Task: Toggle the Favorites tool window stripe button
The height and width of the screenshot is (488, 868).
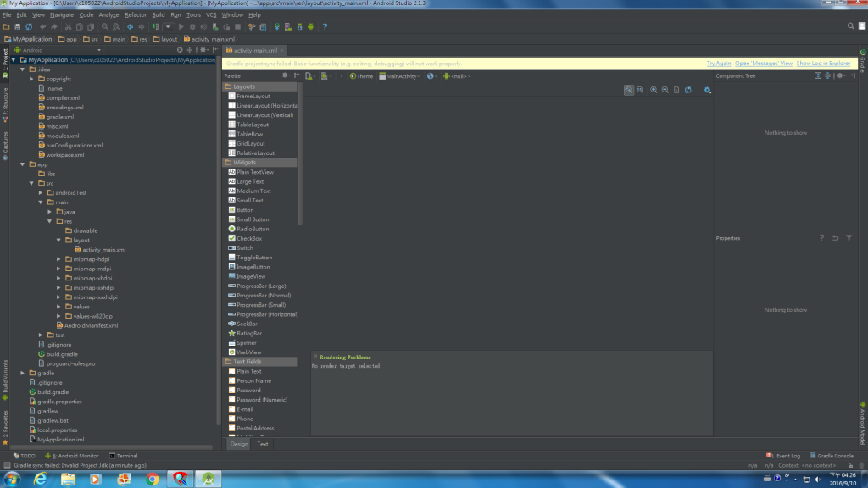Action: (5, 427)
